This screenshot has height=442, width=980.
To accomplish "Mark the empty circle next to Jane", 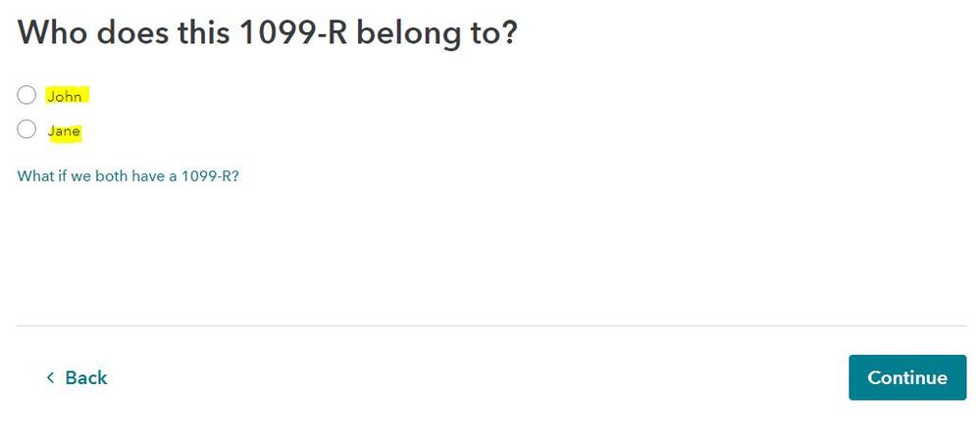I will point(26,129).
